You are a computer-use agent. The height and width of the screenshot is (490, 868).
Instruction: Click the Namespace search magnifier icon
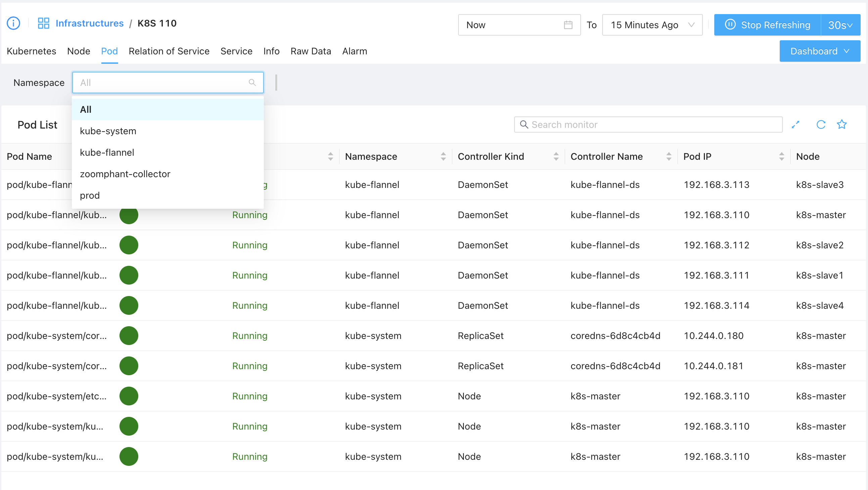252,83
